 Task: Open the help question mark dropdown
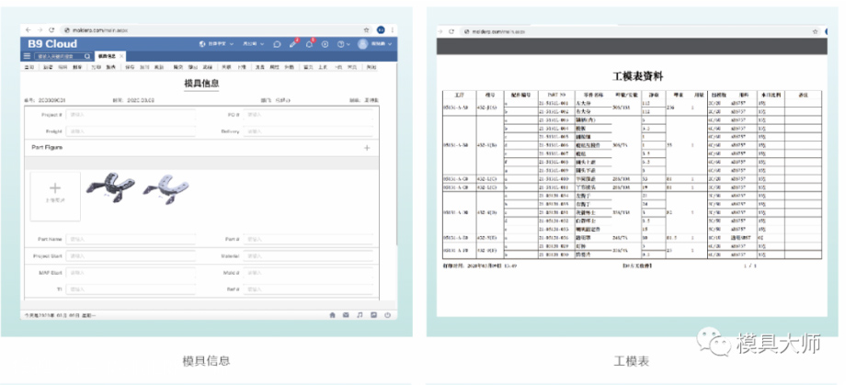343,43
